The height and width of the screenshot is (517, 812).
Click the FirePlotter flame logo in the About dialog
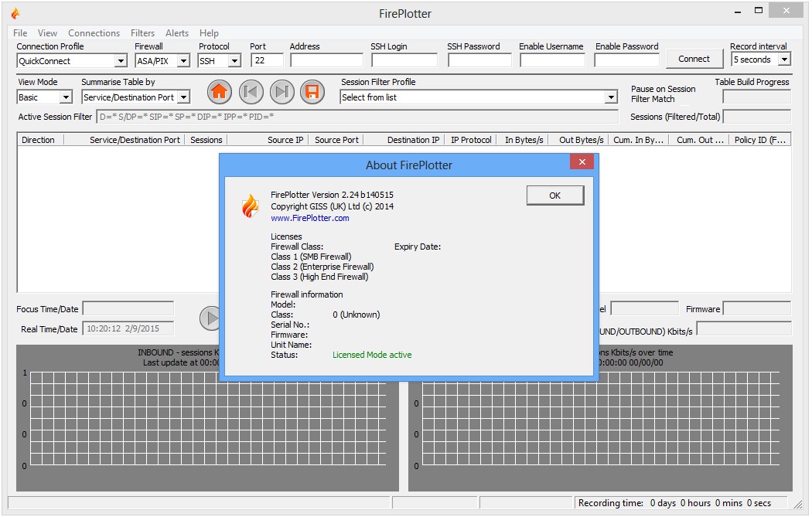tap(250, 206)
